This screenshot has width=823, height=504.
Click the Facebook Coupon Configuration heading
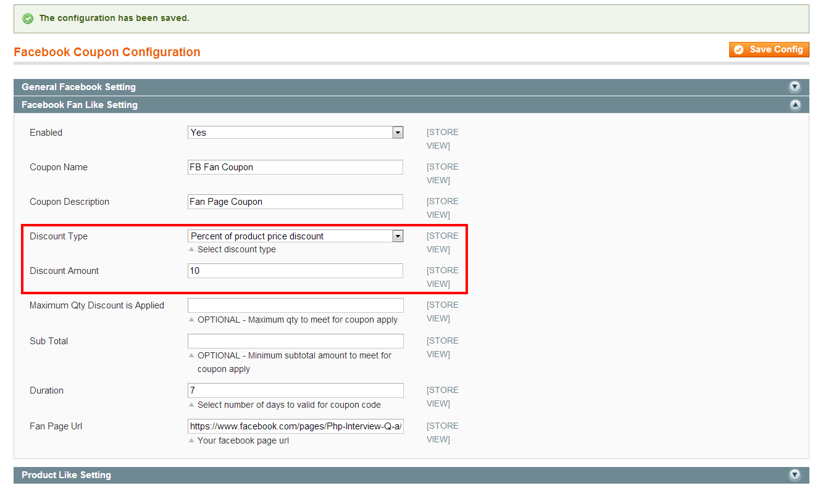(x=107, y=52)
